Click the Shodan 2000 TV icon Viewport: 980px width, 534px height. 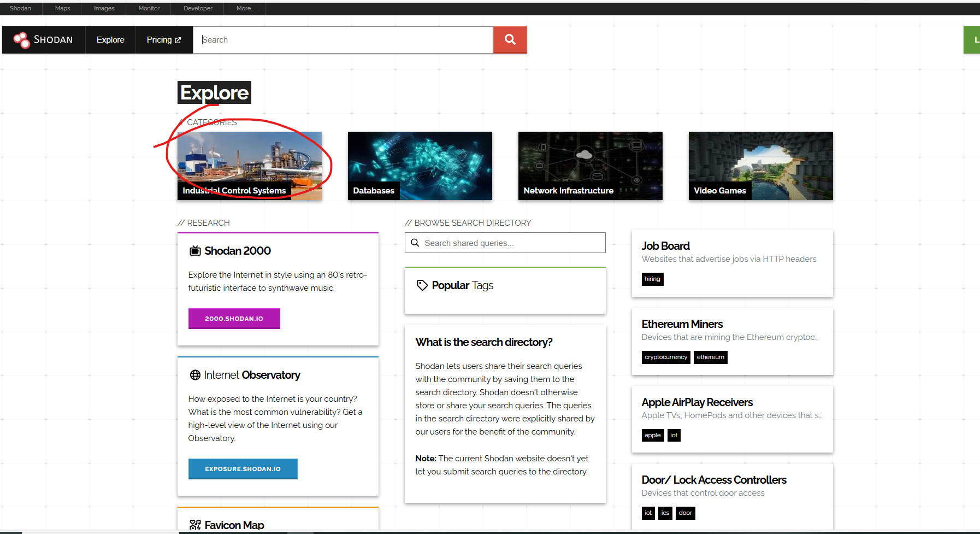click(x=195, y=251)
